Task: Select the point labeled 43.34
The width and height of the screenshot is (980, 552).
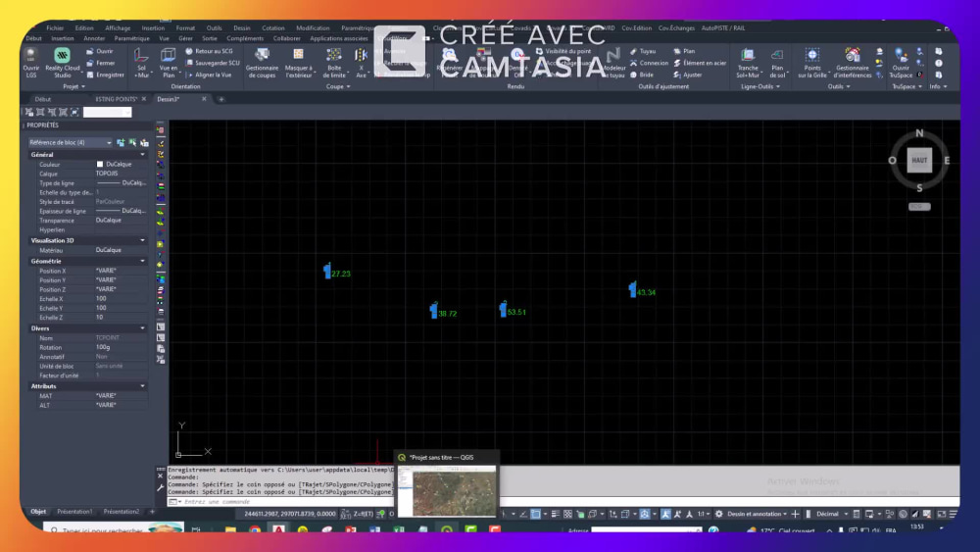Action: (632, 289)
